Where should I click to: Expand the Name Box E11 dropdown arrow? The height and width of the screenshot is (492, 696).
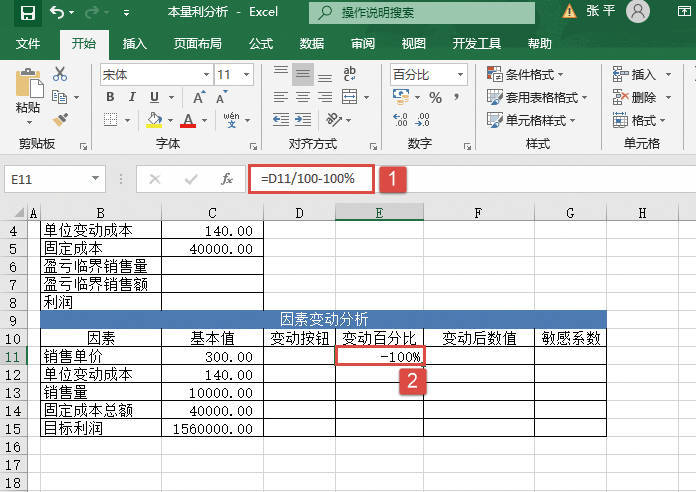pos(95,179)
